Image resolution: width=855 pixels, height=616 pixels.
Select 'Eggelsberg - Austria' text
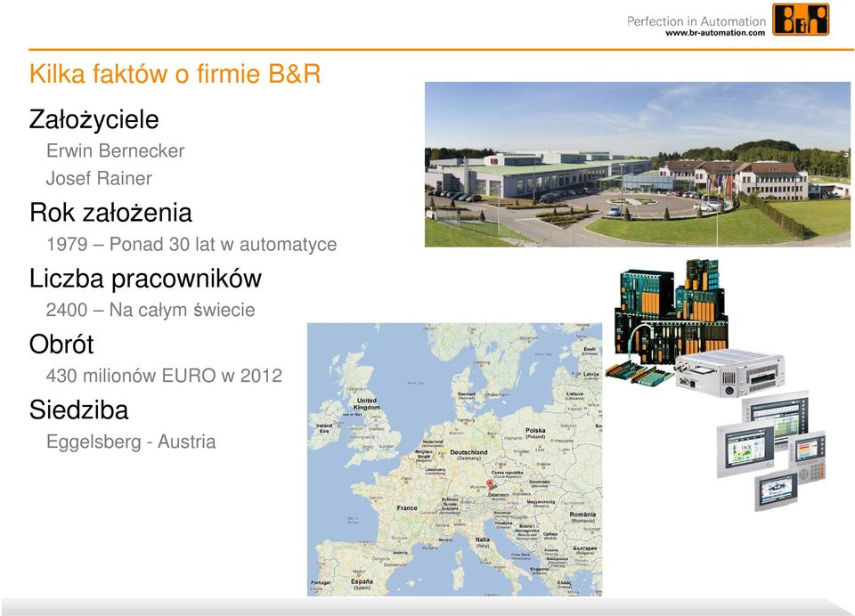(131, 442)
